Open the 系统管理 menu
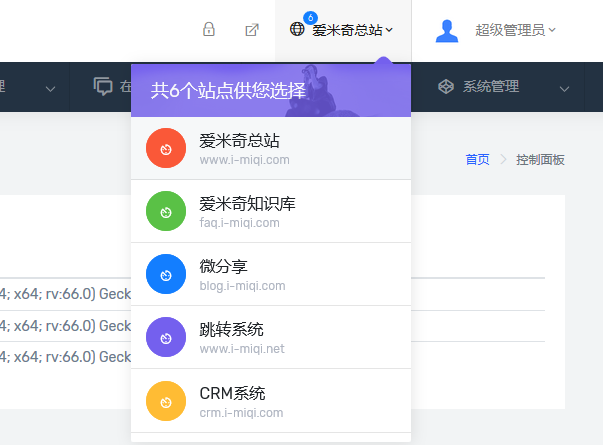Screen dimensions: 603x445 click(x=490, y=87)
